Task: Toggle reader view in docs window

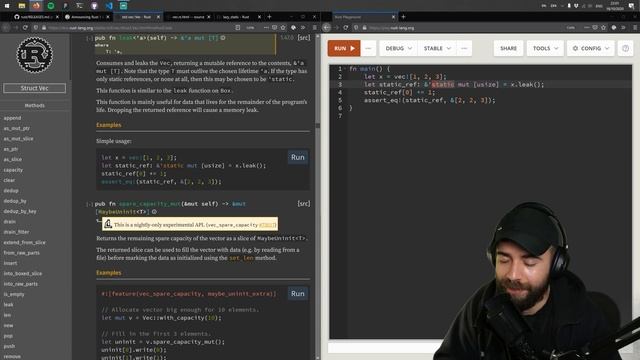Action: click(x=238, y=27)
